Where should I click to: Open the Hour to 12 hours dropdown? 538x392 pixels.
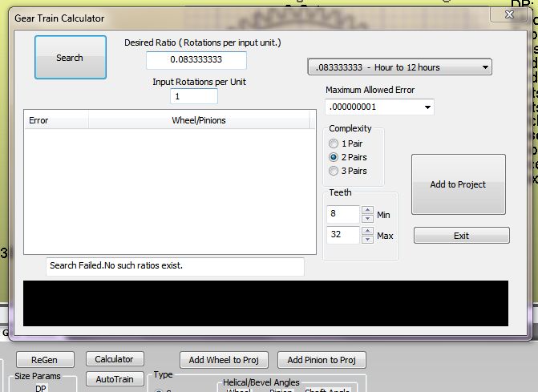pos(399,67)
